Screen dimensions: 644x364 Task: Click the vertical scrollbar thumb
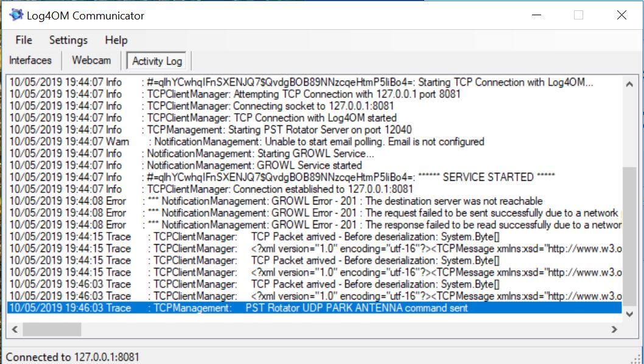pos(629,236)
